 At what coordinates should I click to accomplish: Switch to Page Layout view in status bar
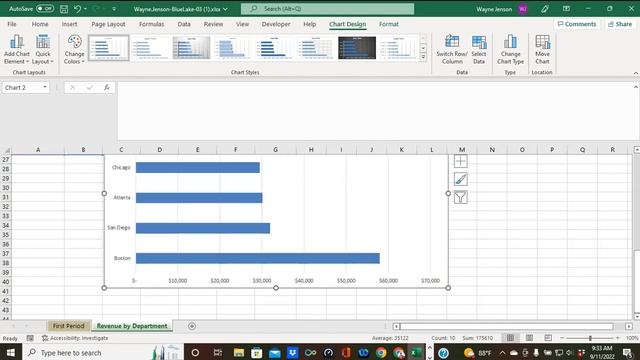tap(529, 338)
